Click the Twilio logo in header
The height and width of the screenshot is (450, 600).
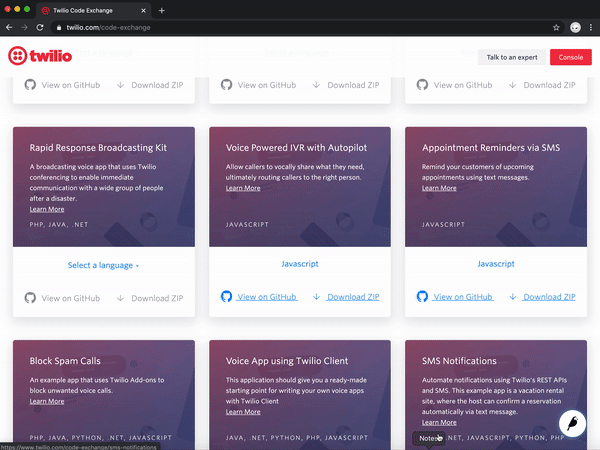(40, 56)
